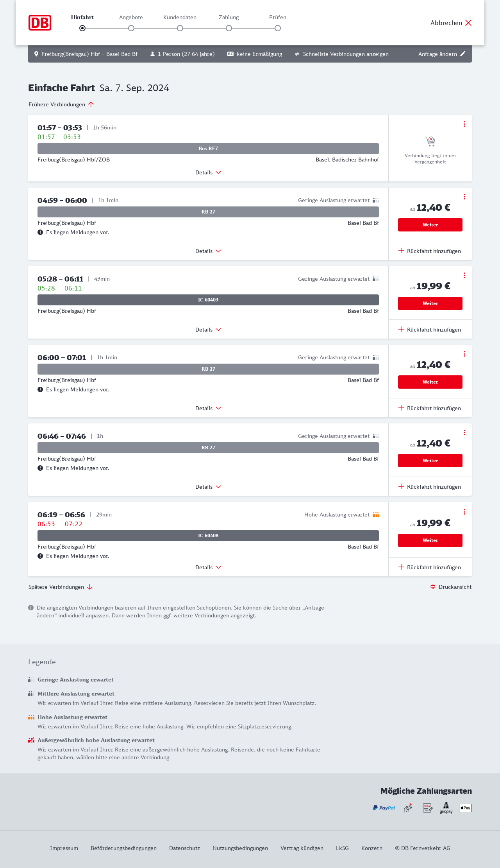Viewport: 500px width, 868px height.
Task: Select the Zahlung step circle
Action: [229, 28]
